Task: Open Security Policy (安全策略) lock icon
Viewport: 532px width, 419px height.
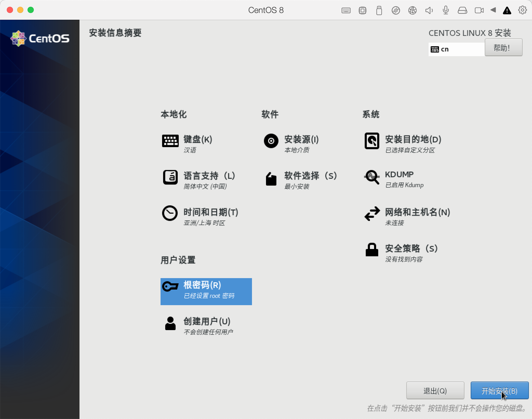Action: pos(372,250)
